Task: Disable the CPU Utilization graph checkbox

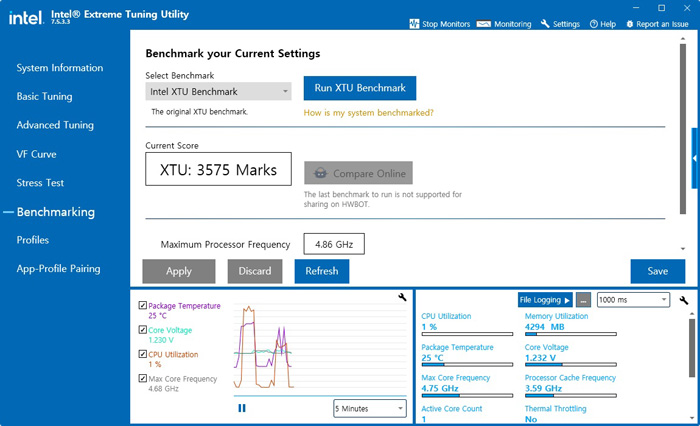Action: click(x=143, y=354)
